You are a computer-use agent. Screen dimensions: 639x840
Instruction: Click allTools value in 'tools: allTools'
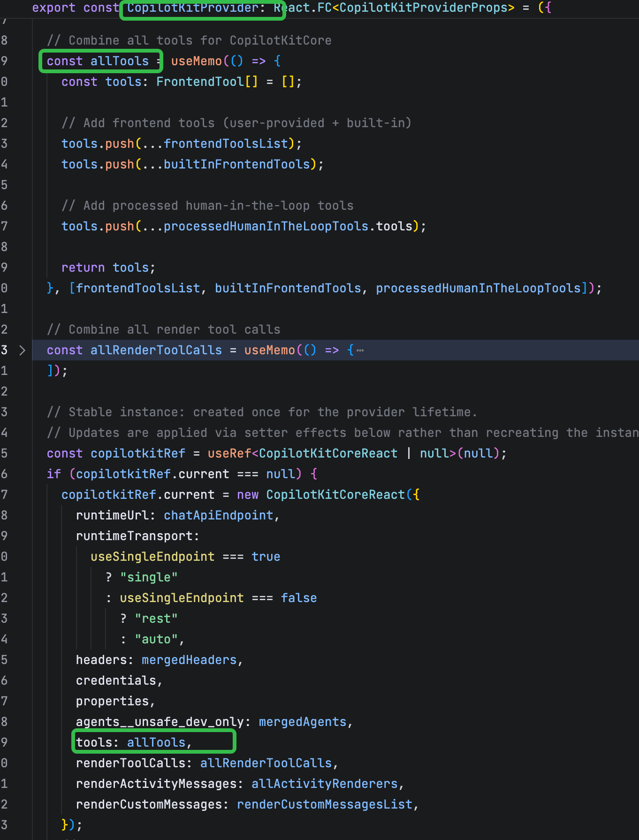(x=156, y=742)
